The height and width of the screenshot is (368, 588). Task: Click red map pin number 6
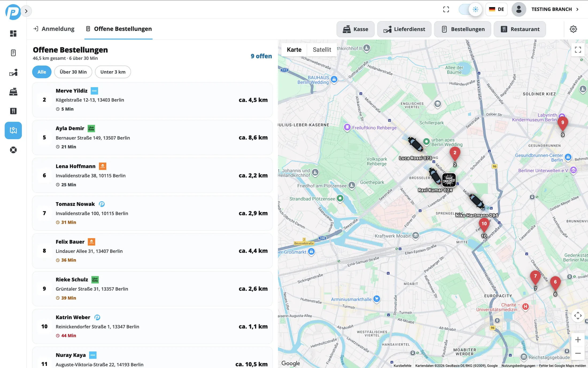click(555, 283)
